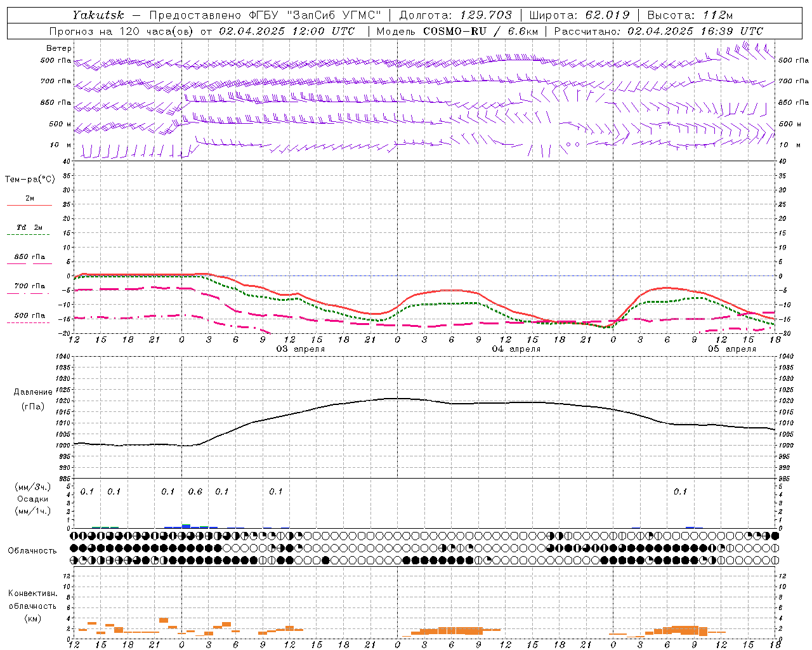Viewport: 812px width, 650px height.
Task: Click the Модель COSMO-RU / 6.6км label
Action: click(x=457, y=31)
